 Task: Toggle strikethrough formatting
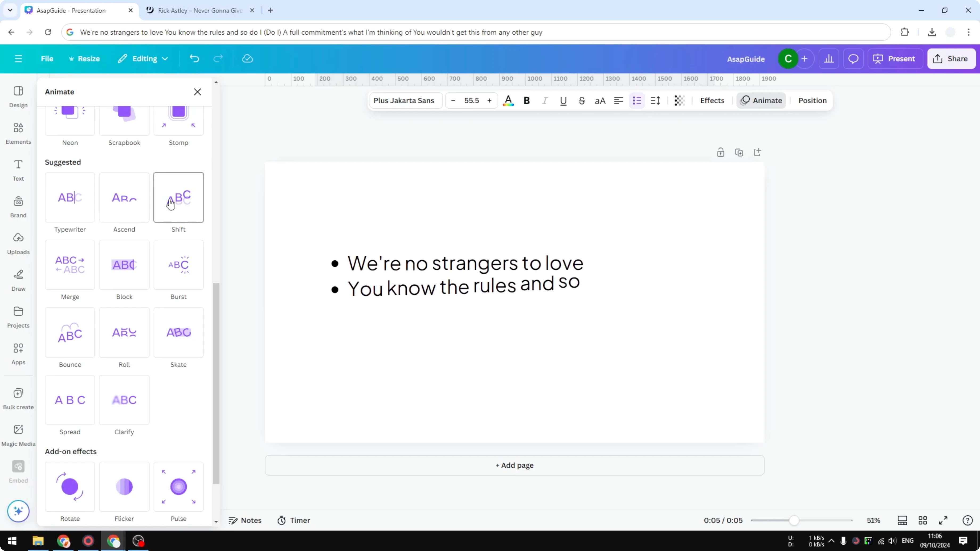(582, 101)
